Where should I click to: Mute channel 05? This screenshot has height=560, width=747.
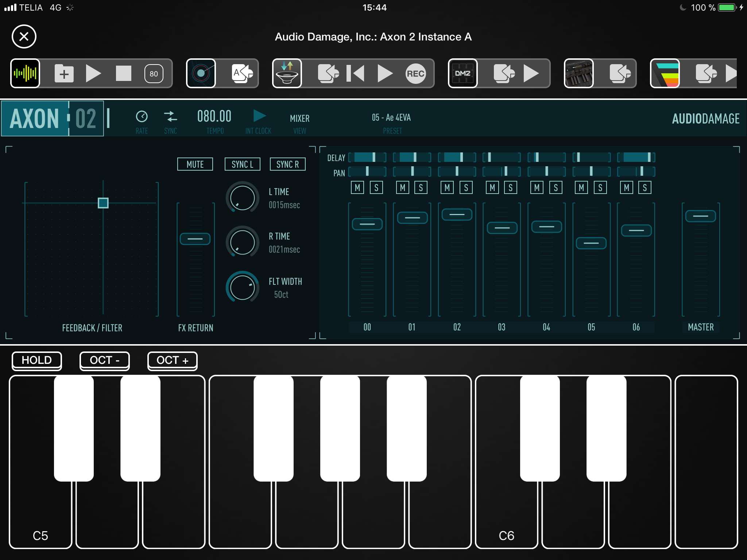(x=581, y=188)
